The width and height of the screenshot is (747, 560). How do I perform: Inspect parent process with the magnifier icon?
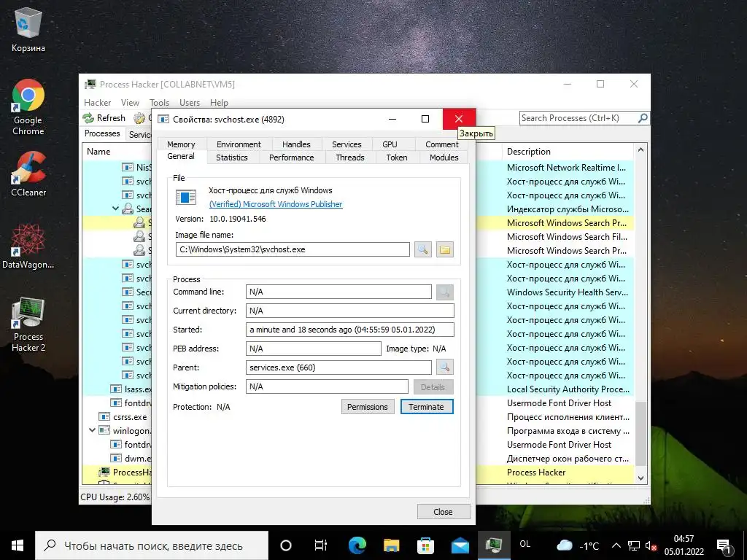(444, 367)
